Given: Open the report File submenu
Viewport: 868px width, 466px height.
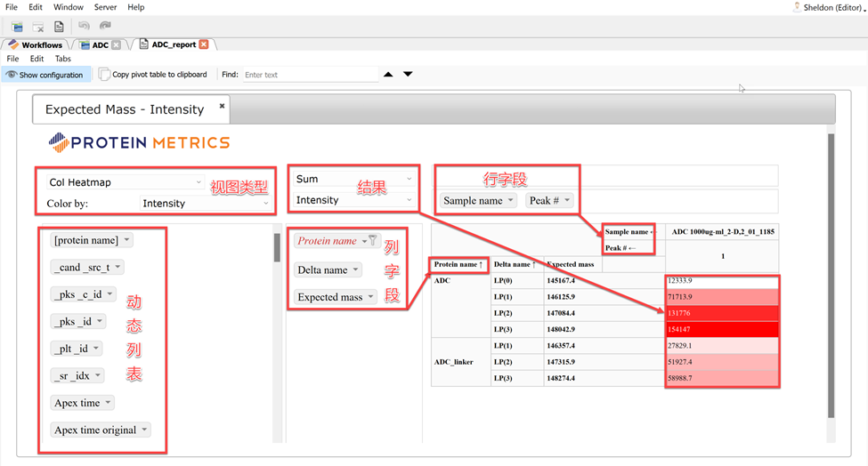Looking at the screenshot, I should 12,59.
